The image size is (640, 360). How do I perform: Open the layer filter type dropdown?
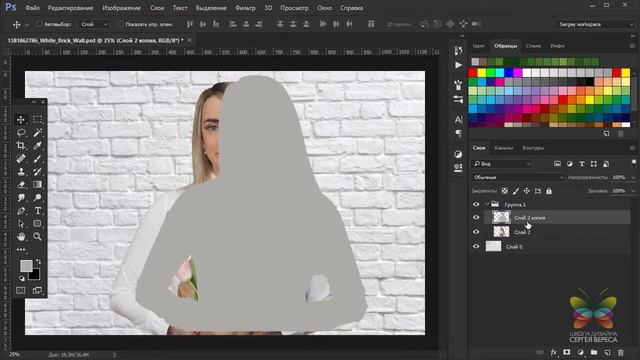coord(502,164)
